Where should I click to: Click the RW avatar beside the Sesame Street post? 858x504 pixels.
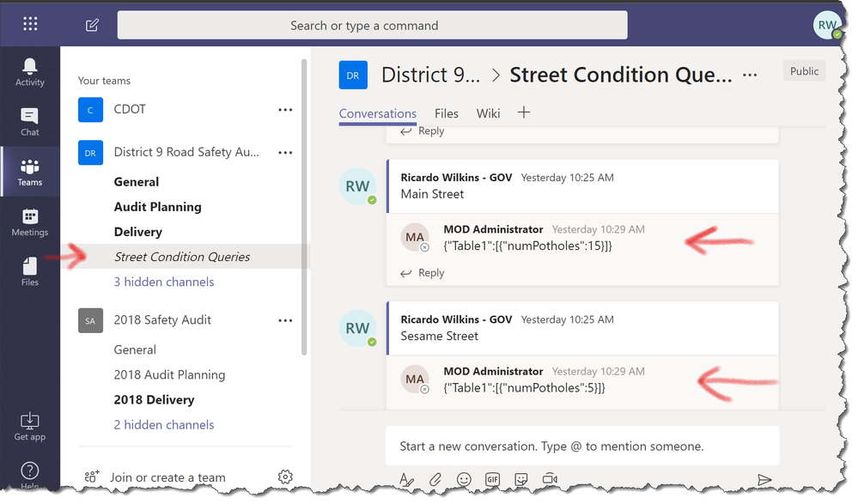(x=358, y=328)
